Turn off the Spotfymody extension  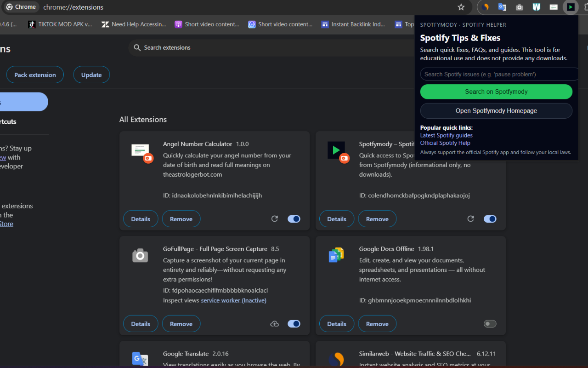490,218
